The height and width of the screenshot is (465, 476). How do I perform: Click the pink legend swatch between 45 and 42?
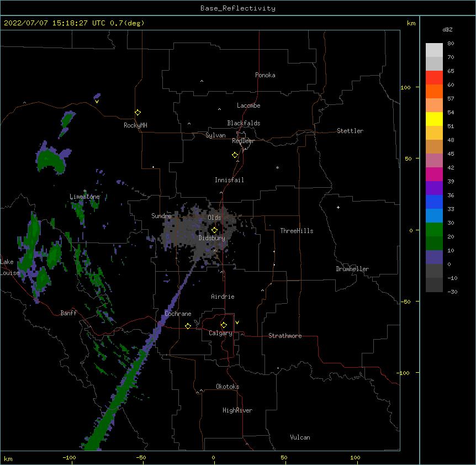click(x=434, y=160)
